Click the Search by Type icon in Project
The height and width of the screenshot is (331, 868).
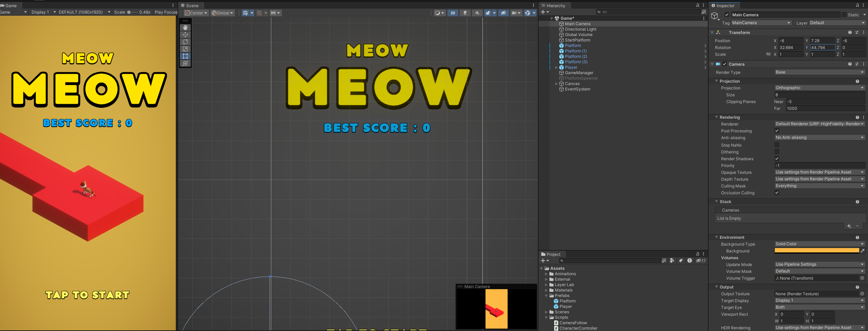tap(672, 261)
